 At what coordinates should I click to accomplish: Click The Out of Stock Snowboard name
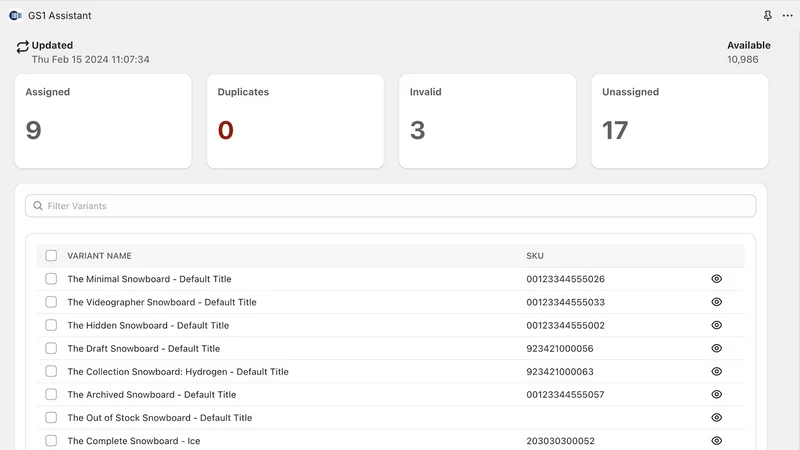(160, 417)
